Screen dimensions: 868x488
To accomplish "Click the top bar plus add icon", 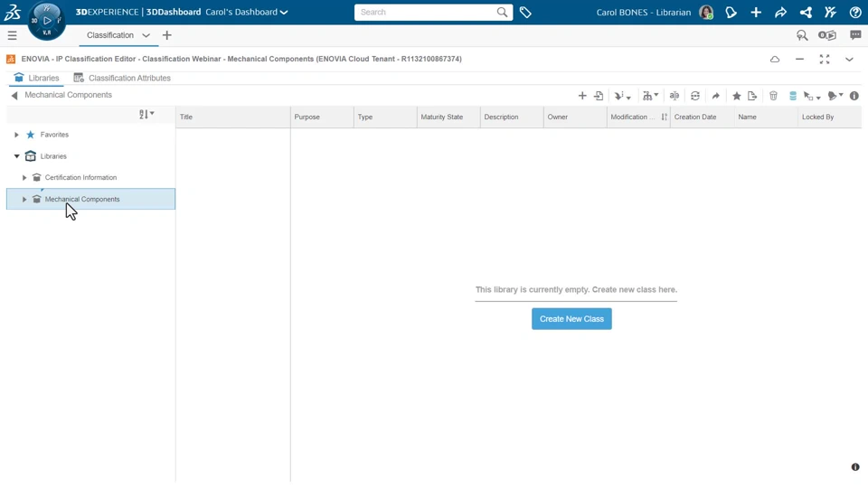I will (x=756, y=12).
